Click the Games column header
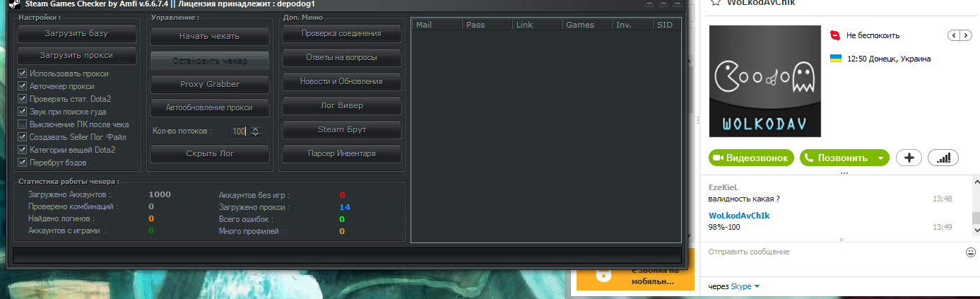This screenshot has width=980, height=299. [x=588, y=25]
